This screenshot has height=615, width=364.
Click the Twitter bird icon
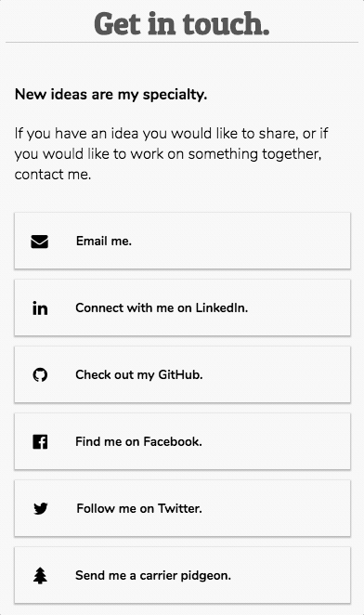(41, 509)
